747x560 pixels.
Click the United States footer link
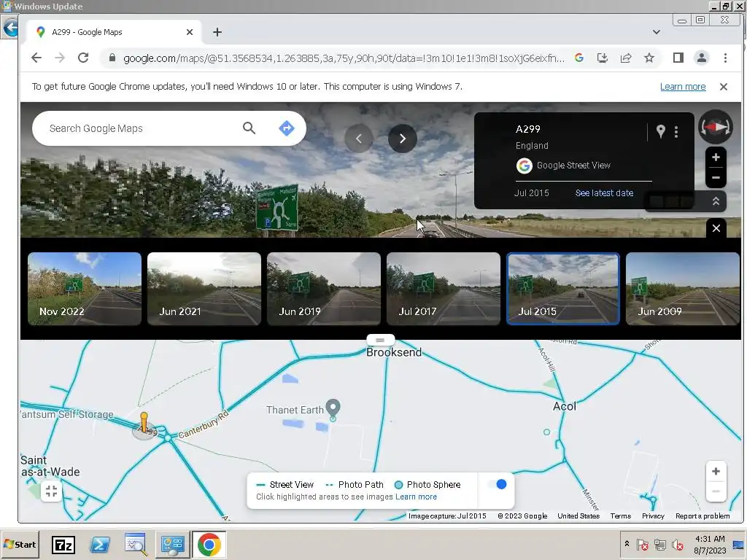coord(578,516)
